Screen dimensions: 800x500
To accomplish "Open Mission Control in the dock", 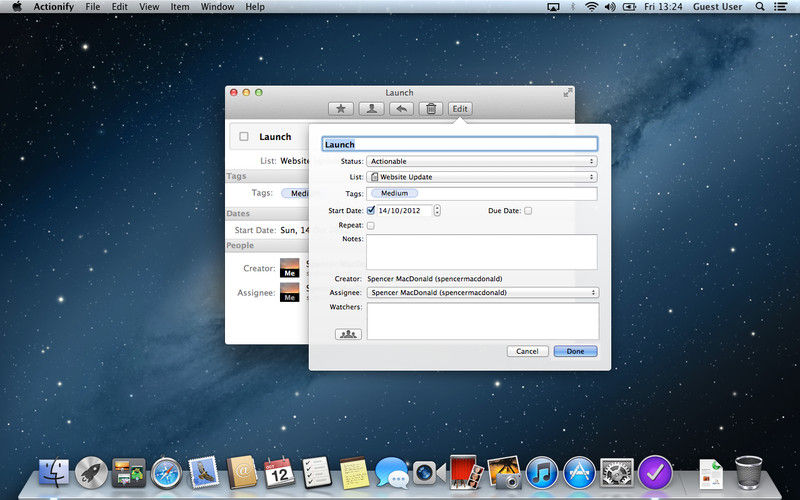I will 129,472.
